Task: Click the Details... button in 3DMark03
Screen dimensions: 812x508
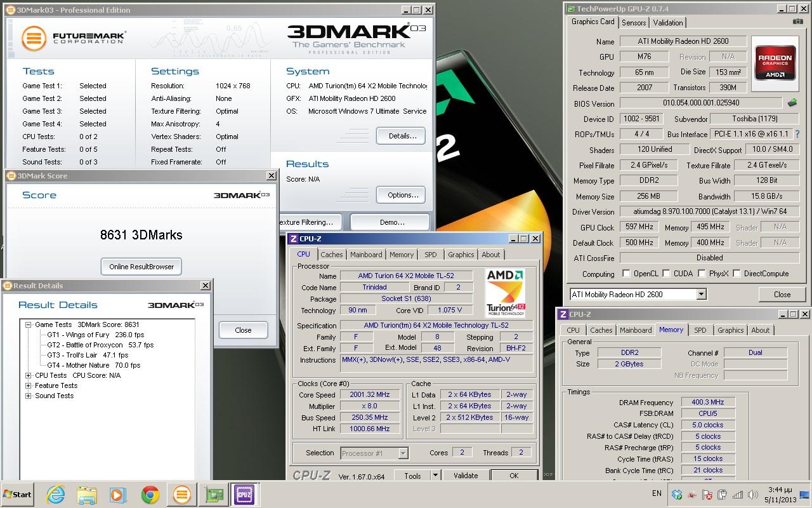Action: coord(401,136)
